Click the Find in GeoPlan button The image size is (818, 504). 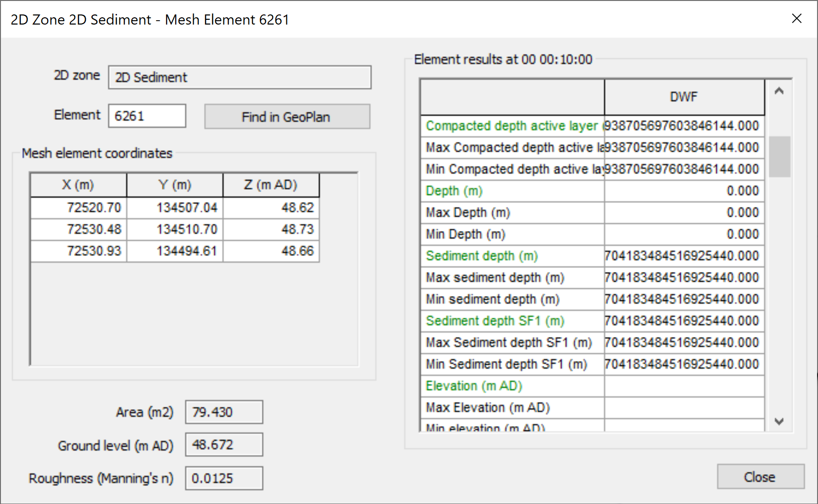click(x=287, y=116)
